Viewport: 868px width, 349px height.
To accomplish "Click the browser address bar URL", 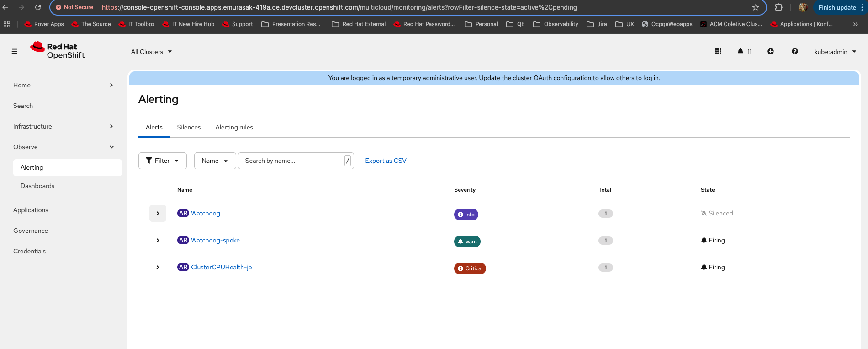I will pyautogui.click(x=339, y=7).
